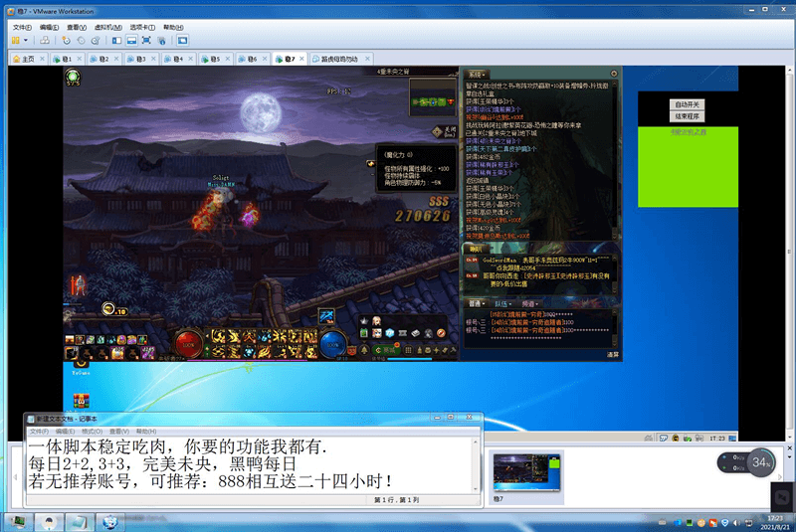Image resolution: width=796 pixels, height=532 pixels.
Task: Click the Notepad vertical scrollbar down arrow
Action: click(x=476, y=489)
